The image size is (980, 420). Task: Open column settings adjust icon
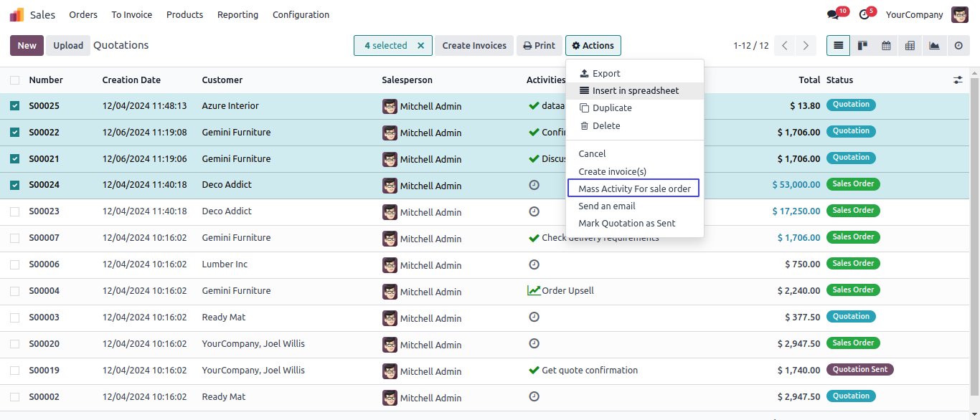958,80
